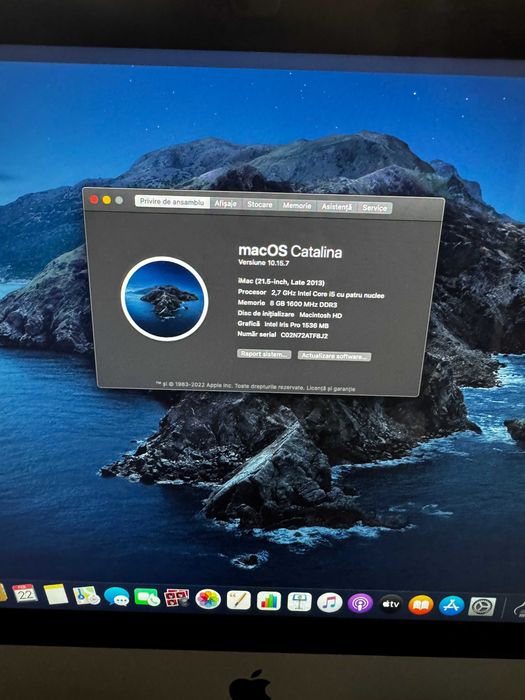Launch Pages from the dock
Screen dimensions: 525x700
pyautogui.click(x=238, y=600)
